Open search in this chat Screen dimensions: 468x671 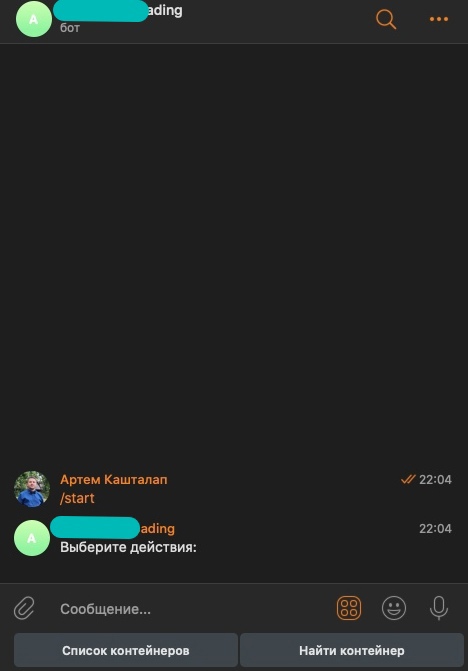pos(386,19)
